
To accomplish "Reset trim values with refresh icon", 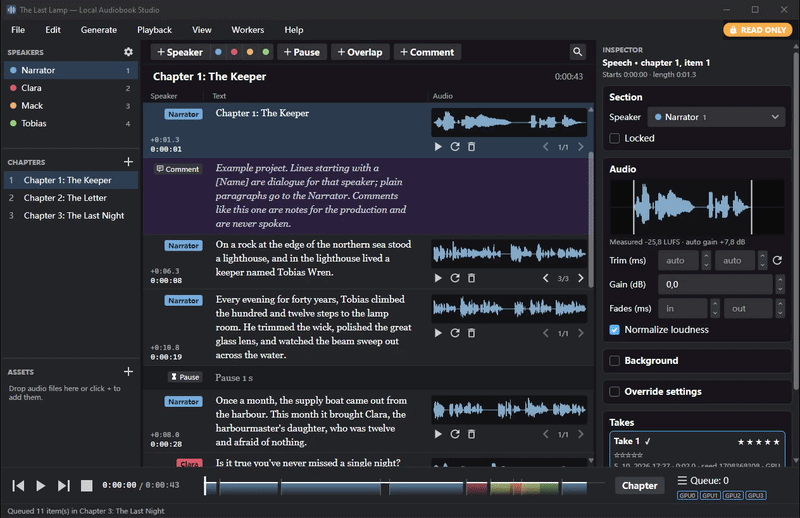I will (777, 260).
